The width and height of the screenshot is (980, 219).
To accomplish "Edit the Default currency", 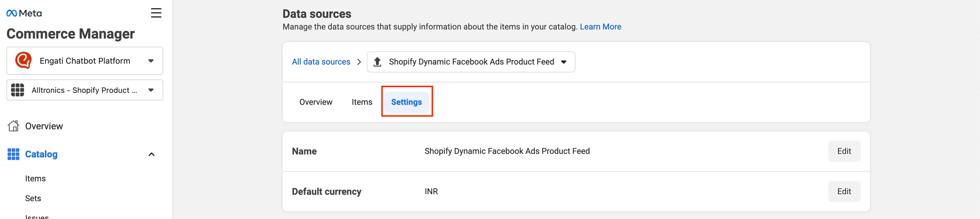I will tap(844, 191).
